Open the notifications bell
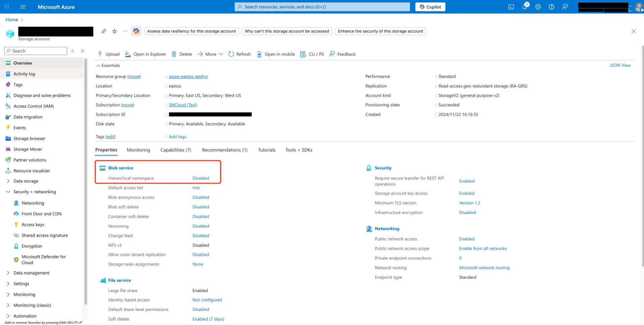The height and width of the screenshot is (325, 644). (525, 7)
